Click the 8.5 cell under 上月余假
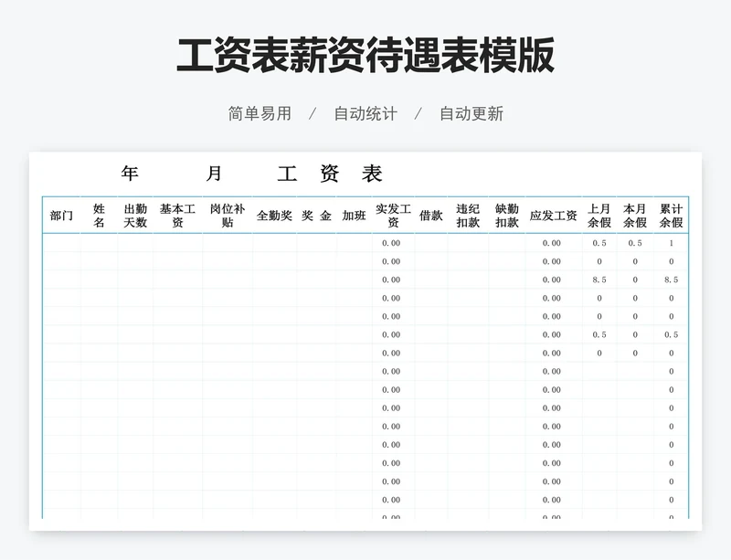This screenshot has width=731, height=560. [x=599, y=280]
